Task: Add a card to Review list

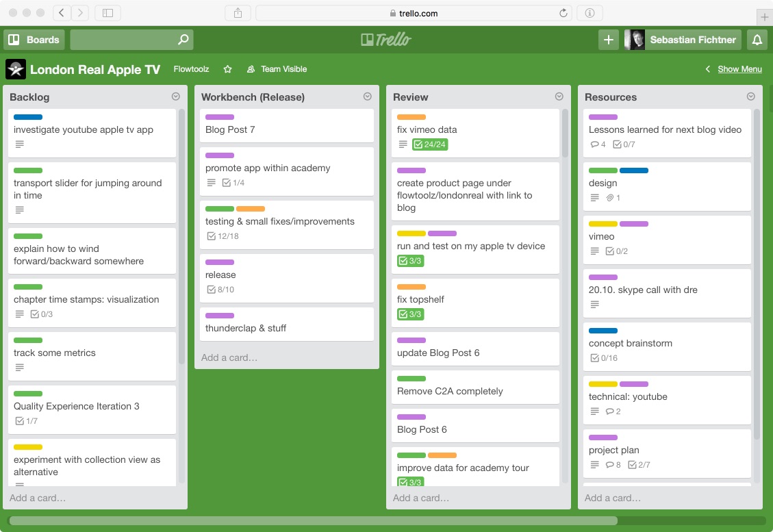Action: pos(421,498)
